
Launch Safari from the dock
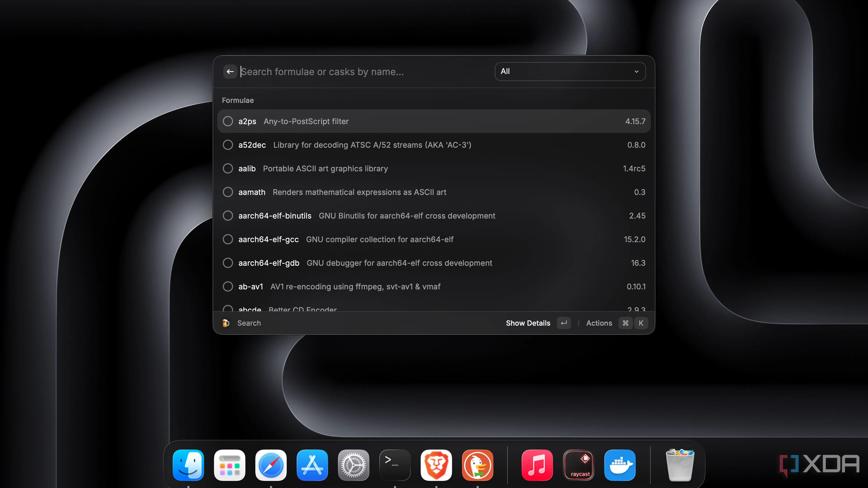[x=271, y=465]
